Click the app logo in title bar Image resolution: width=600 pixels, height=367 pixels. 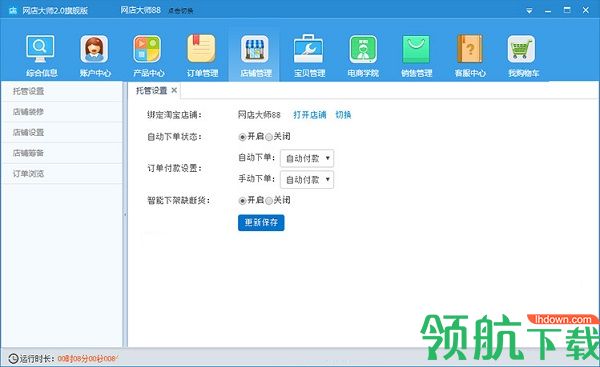point(13,10)
